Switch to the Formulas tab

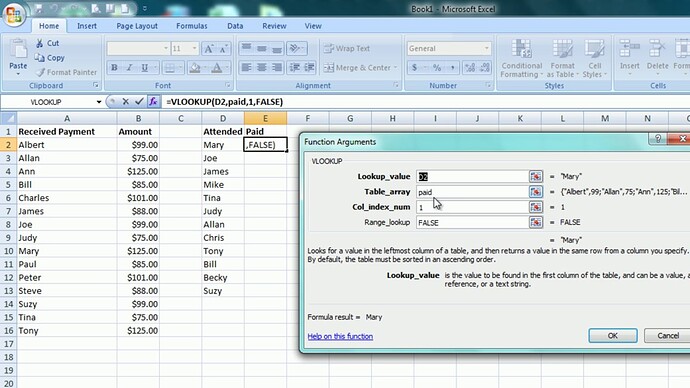[191, 26]
